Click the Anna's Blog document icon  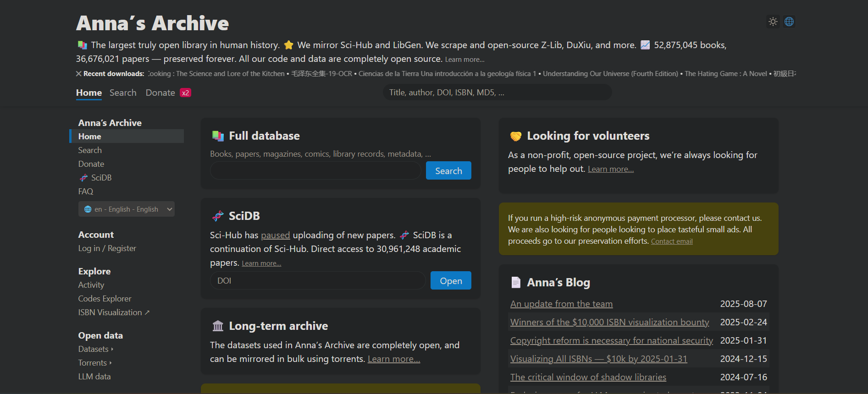pos(516,283)
